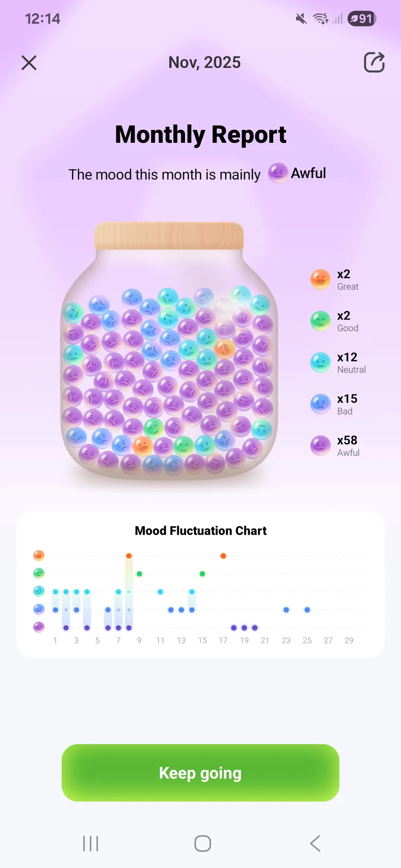Tap the Awful mood purple legend icon
This screenshot has width=401, height=868.
pyautogui.click(x=320, y=446)
